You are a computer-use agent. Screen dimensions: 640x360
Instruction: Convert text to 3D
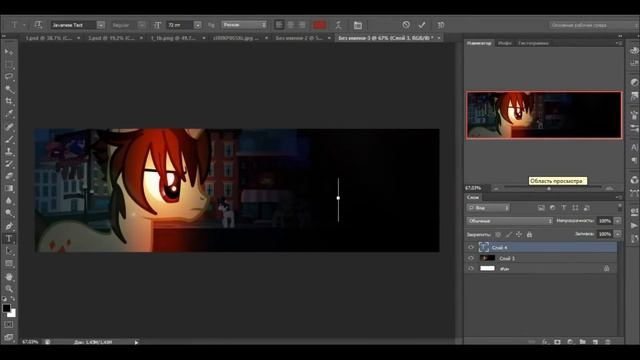[440, 25]
